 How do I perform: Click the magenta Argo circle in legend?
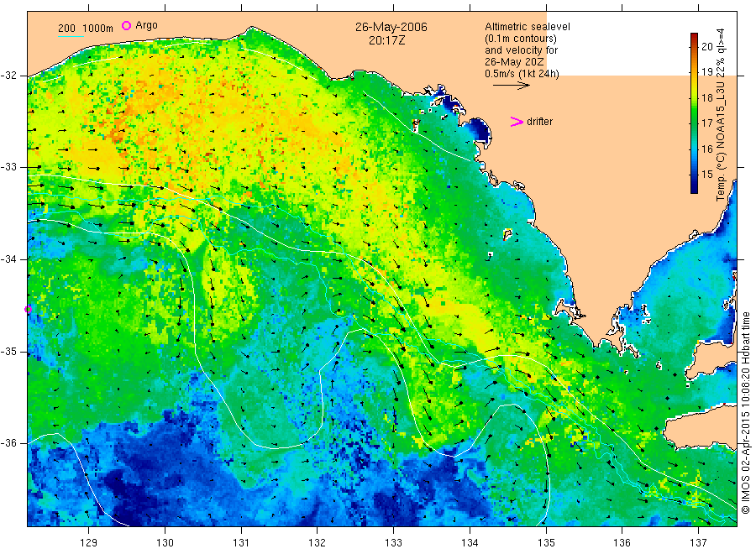pos(126,25)
